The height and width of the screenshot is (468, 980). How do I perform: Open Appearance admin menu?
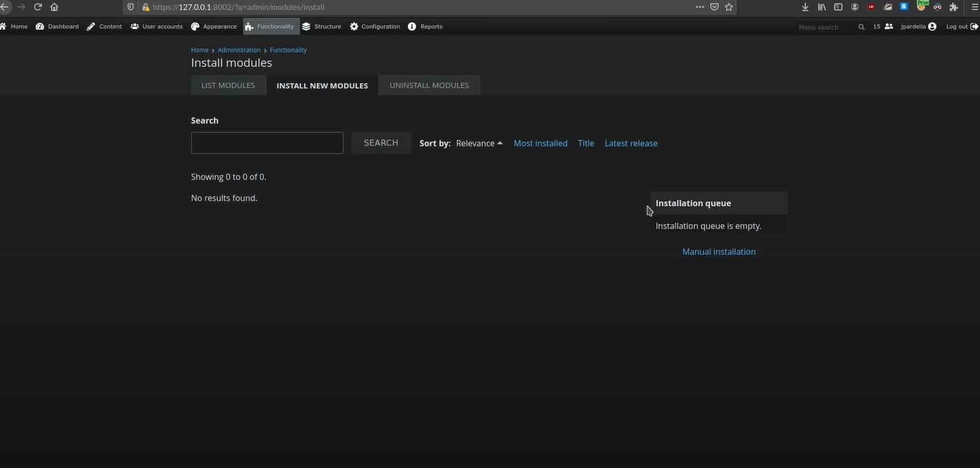pyautogui.click(x=214, y=26)
